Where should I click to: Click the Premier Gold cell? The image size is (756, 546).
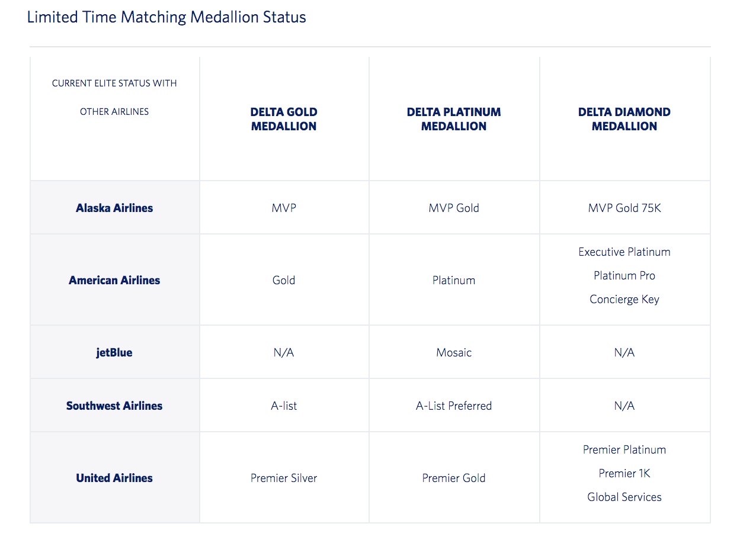[454, 478]
